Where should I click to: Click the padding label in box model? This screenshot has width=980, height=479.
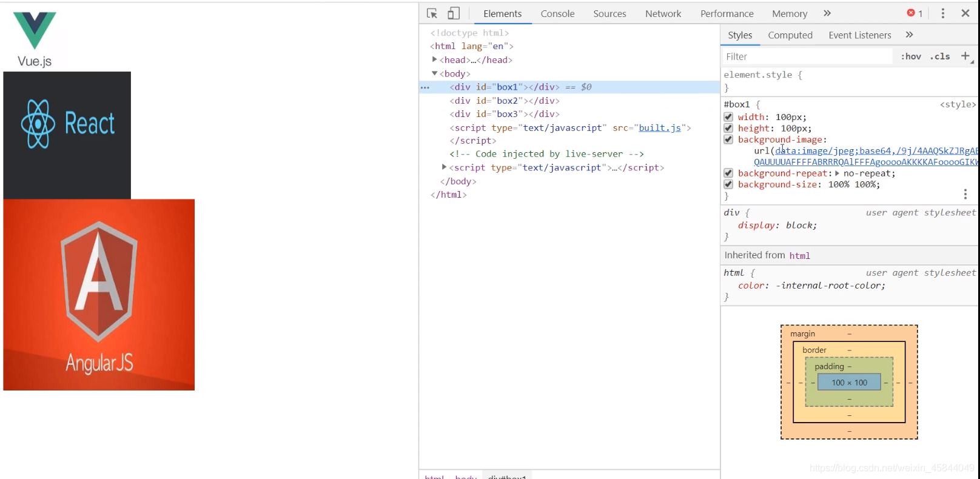[829, 366]
